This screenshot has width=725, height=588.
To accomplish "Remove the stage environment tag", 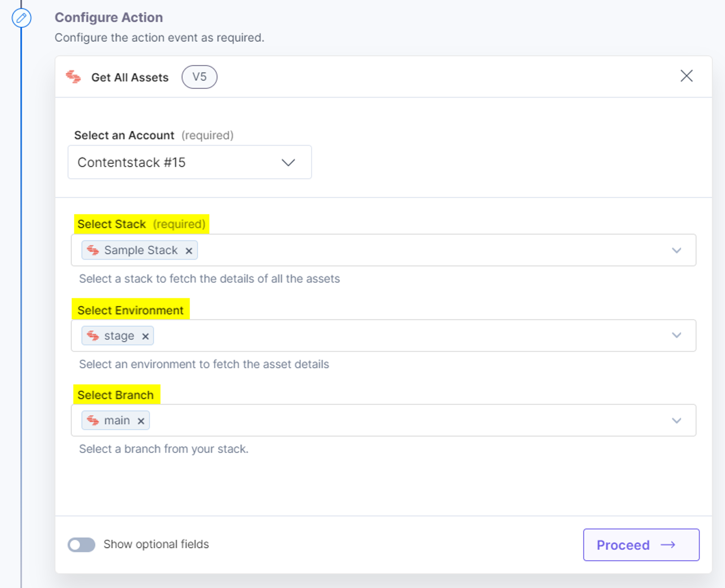I will [x=145, y=336].
